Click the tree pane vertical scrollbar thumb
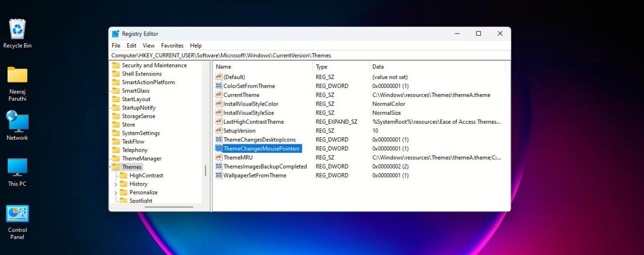Viewport: 644px width, 255px height. [205, 171]
